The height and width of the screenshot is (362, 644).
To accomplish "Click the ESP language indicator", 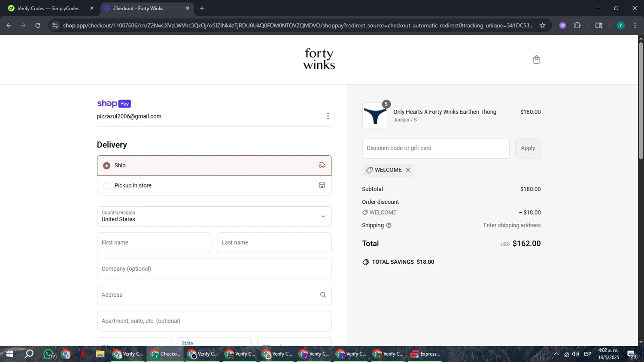I will click(x=587, y=354).
